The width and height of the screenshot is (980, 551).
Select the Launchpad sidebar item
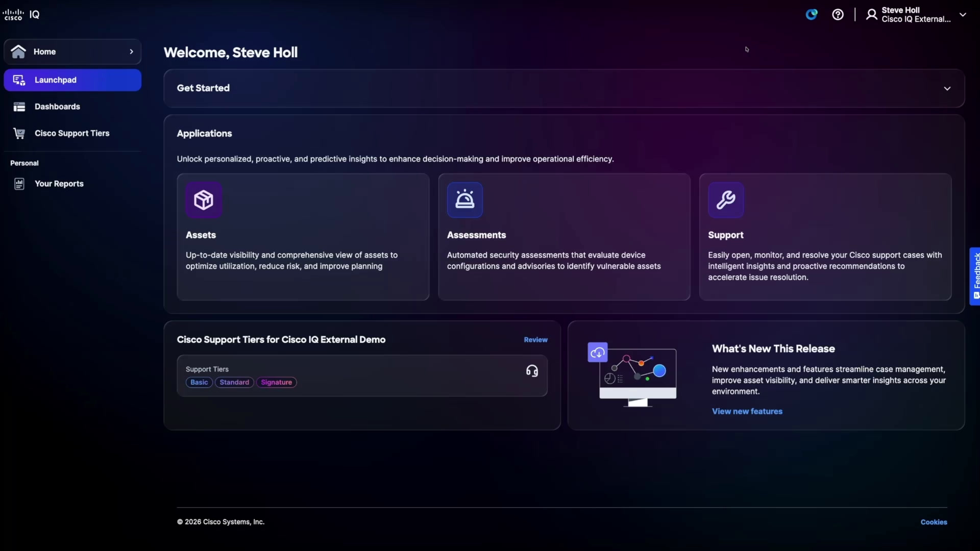point(72,80)
